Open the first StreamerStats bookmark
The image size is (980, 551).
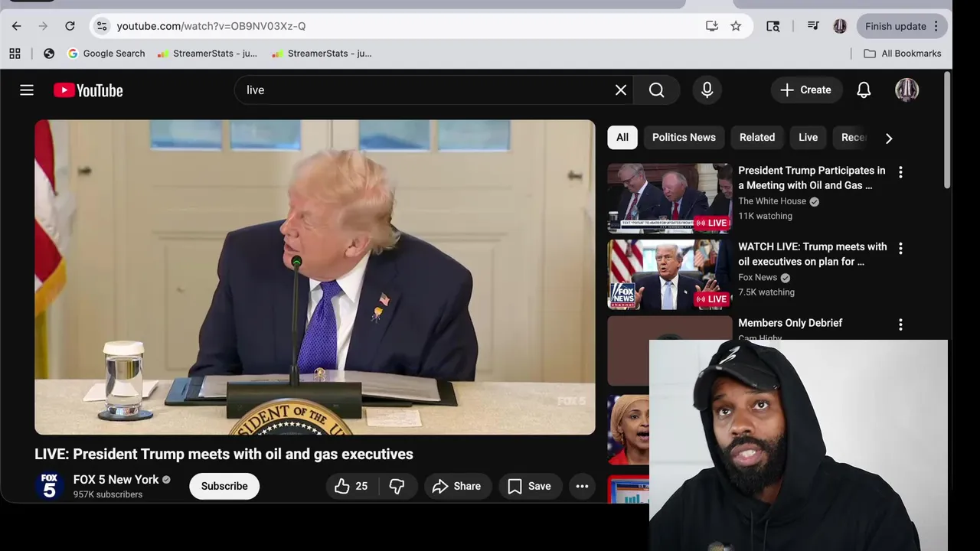tap(207, 54)
